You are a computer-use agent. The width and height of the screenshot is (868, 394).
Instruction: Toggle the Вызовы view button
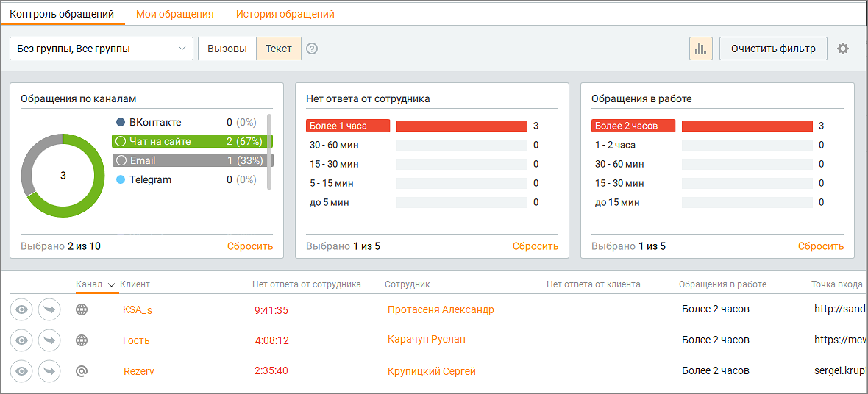tap(227, 49)
